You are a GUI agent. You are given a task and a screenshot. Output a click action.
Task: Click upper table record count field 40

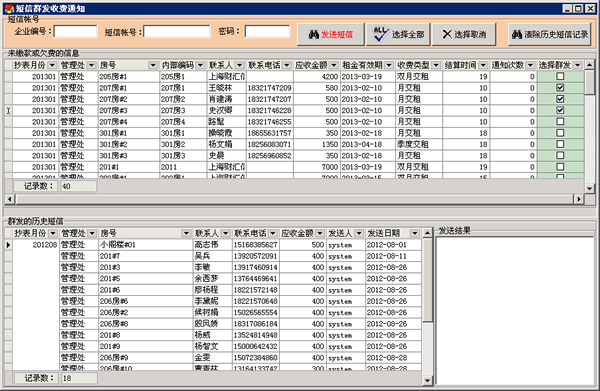pyautogui.click(x=78, y=186)
